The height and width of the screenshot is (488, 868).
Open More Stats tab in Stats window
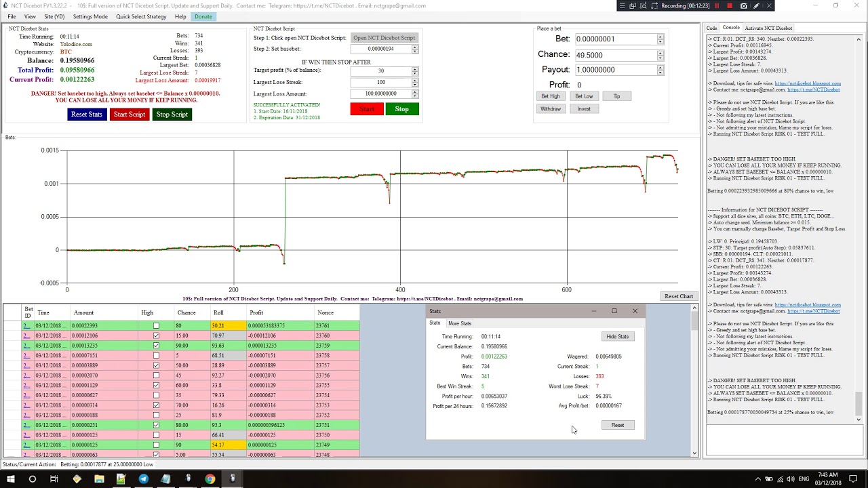click(460, 323)
